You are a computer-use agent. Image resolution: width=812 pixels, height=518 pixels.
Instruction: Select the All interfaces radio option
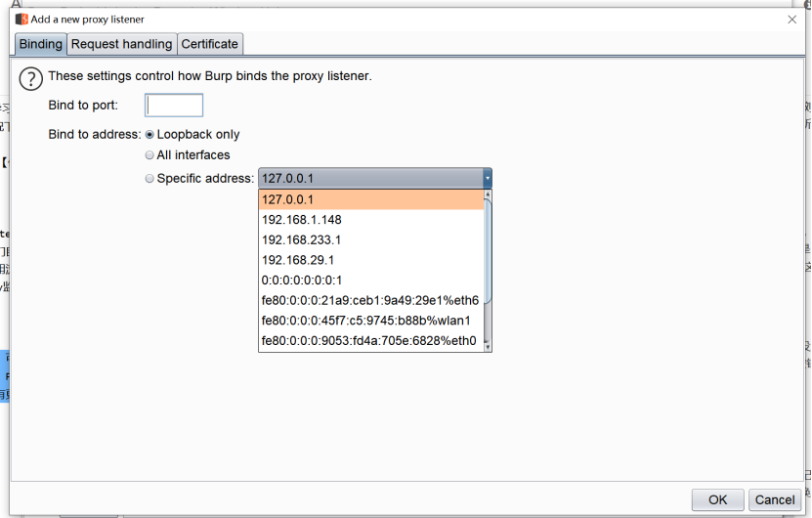tap(150, 155)
